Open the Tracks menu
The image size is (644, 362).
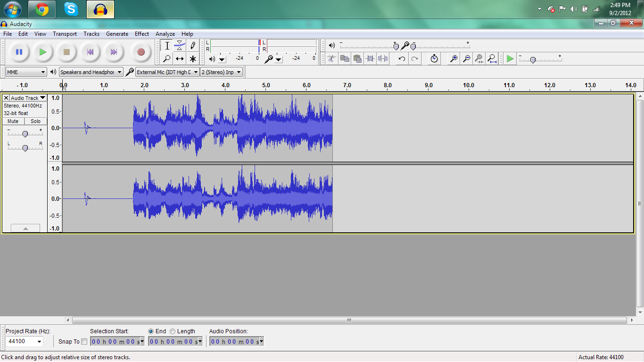pyautogui.click(x=91, y=34)
